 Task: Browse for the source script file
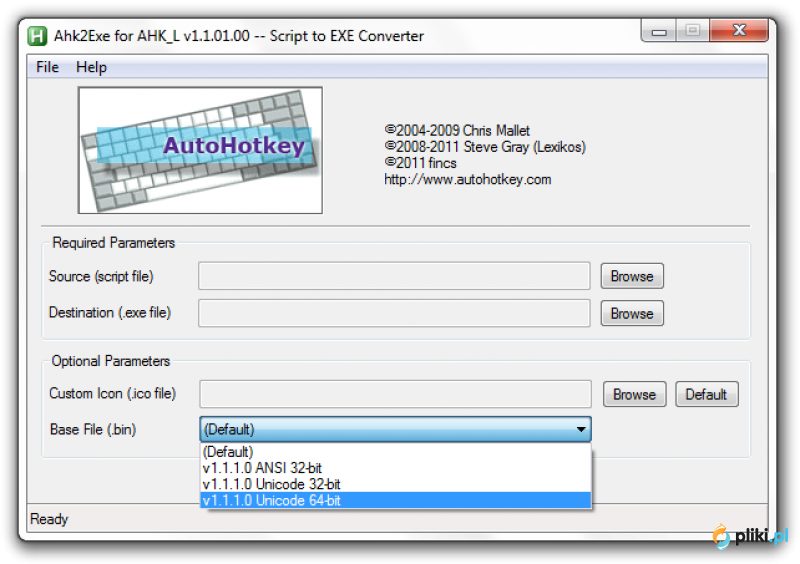632,276
